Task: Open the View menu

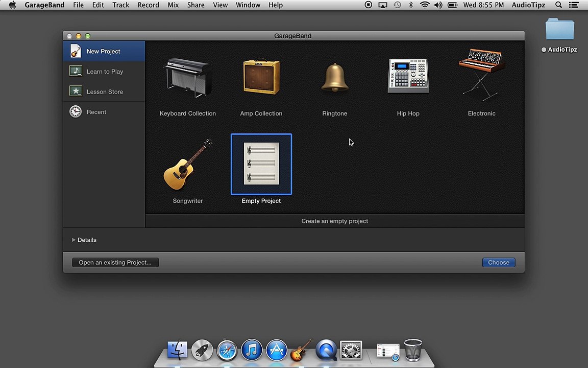Action: 220,5
